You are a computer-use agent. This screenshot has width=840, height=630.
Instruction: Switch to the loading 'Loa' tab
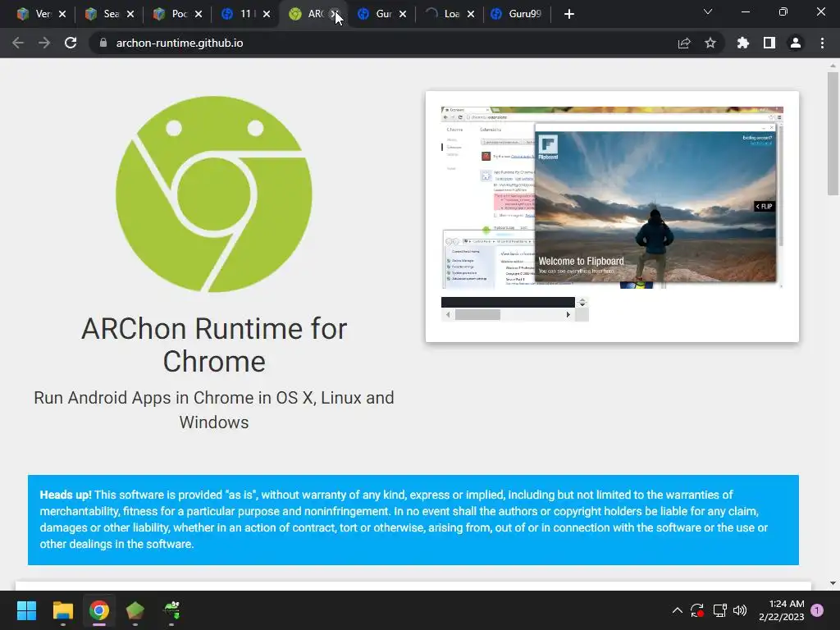[443, 14]
